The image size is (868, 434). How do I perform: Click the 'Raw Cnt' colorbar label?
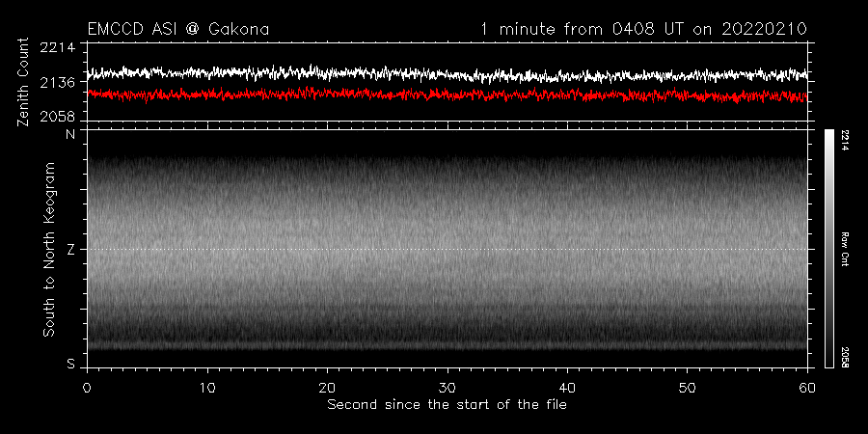pos(845,249)
